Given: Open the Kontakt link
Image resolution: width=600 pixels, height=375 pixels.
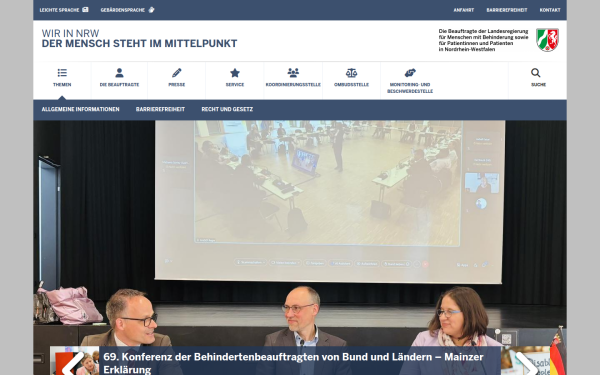Looking at the screenshot, I should [550, 10].
